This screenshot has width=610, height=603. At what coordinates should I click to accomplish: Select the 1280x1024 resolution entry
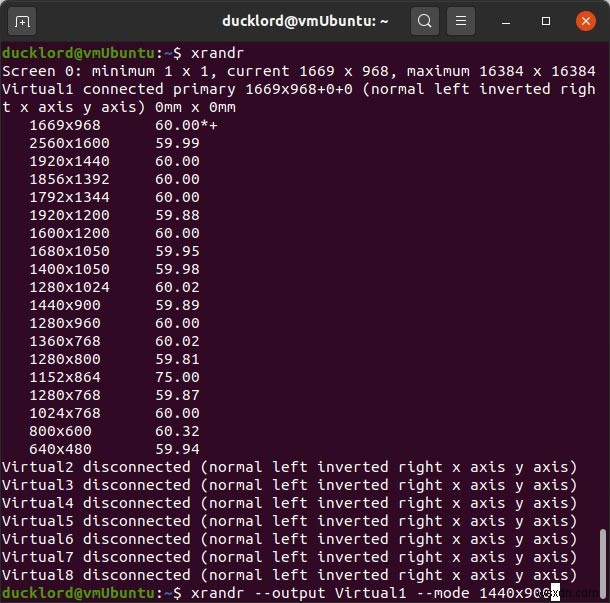tap(70, 287)
